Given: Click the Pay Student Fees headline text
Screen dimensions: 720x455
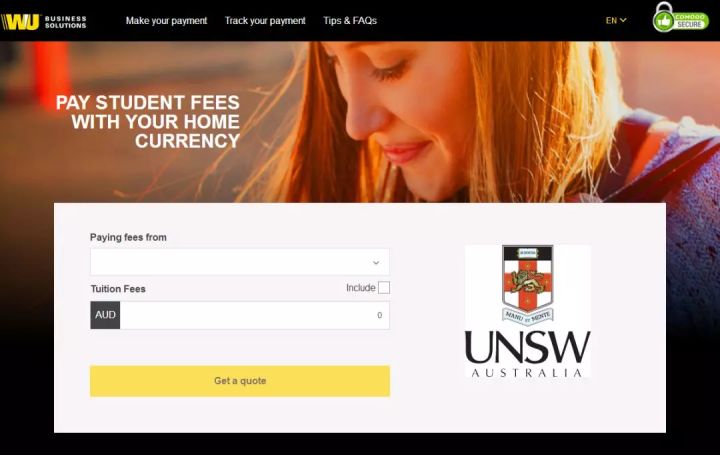Looking at the screenshot, I should point(148,122).
